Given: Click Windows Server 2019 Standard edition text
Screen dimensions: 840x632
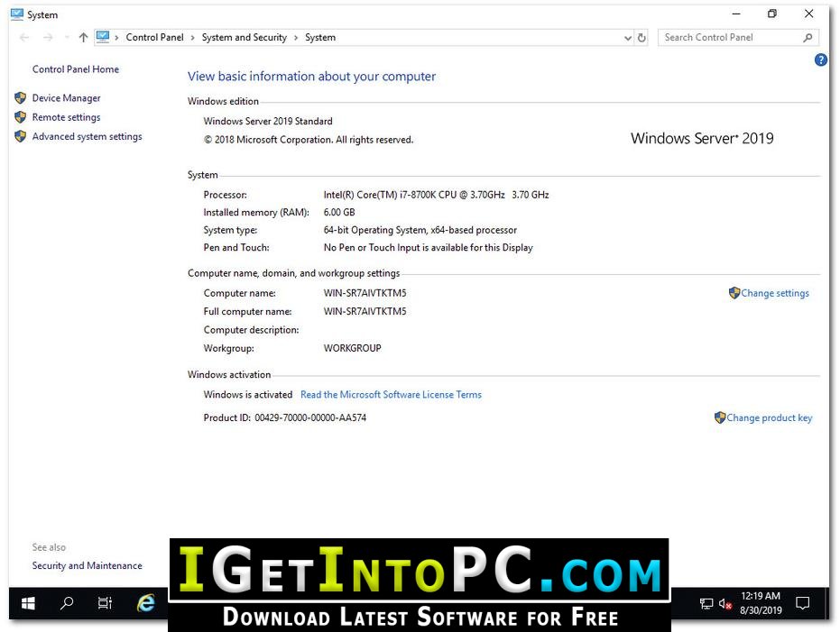Looking at the screenshot, I should point(268,122).
